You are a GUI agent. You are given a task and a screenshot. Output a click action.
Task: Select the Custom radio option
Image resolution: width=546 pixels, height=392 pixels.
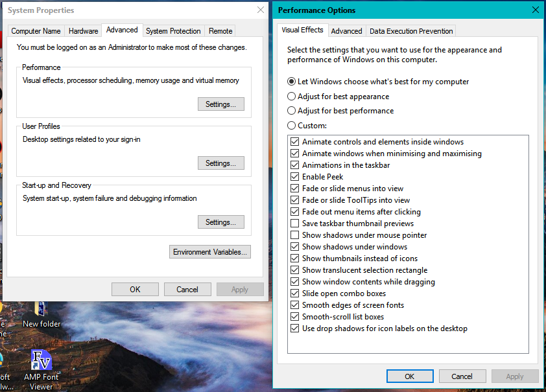[x=291, y=124]
